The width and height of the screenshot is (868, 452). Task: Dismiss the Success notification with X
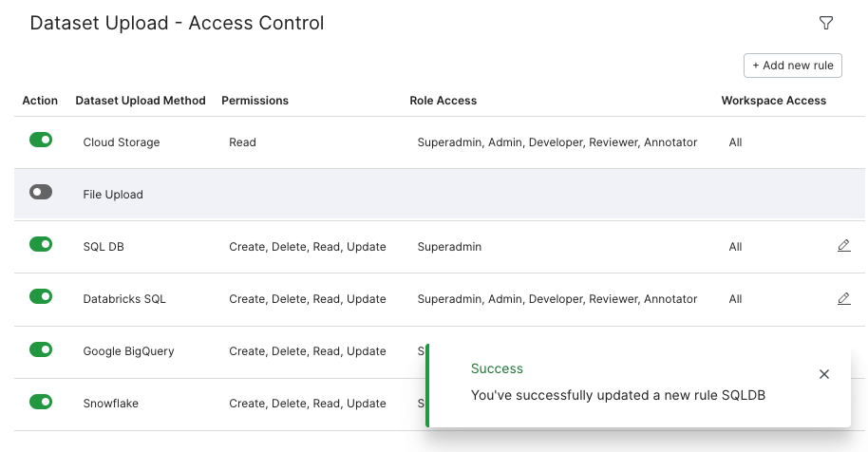823,374
